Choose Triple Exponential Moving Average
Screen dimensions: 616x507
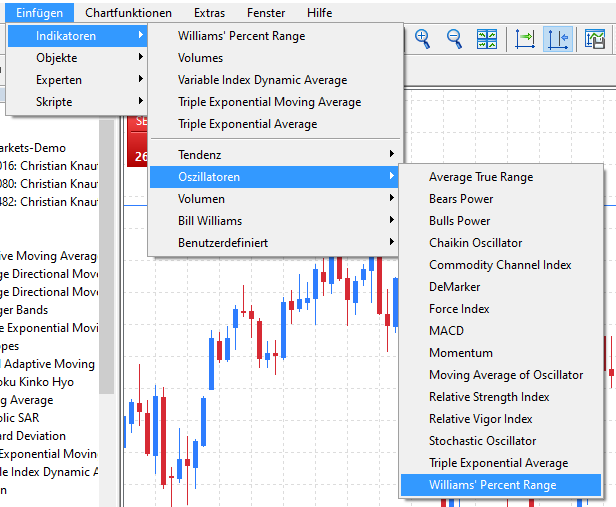274,102
